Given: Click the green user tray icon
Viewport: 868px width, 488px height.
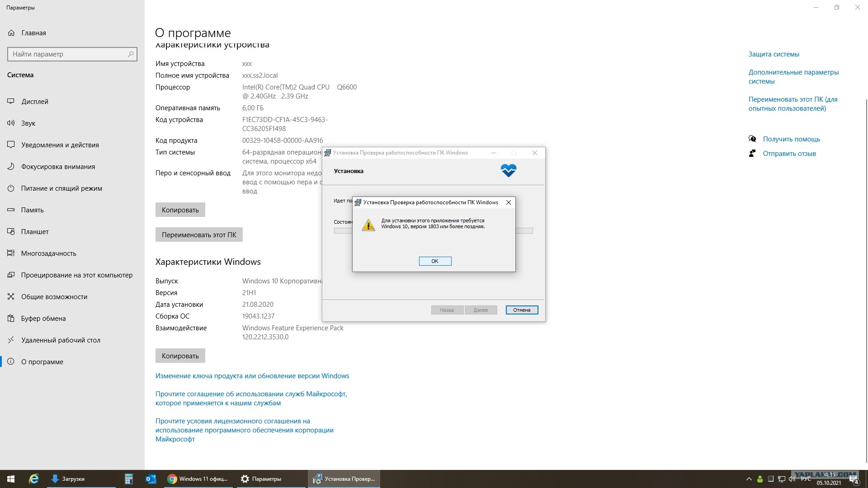Looking at the screenshot, I should click(x=760, y=479).
